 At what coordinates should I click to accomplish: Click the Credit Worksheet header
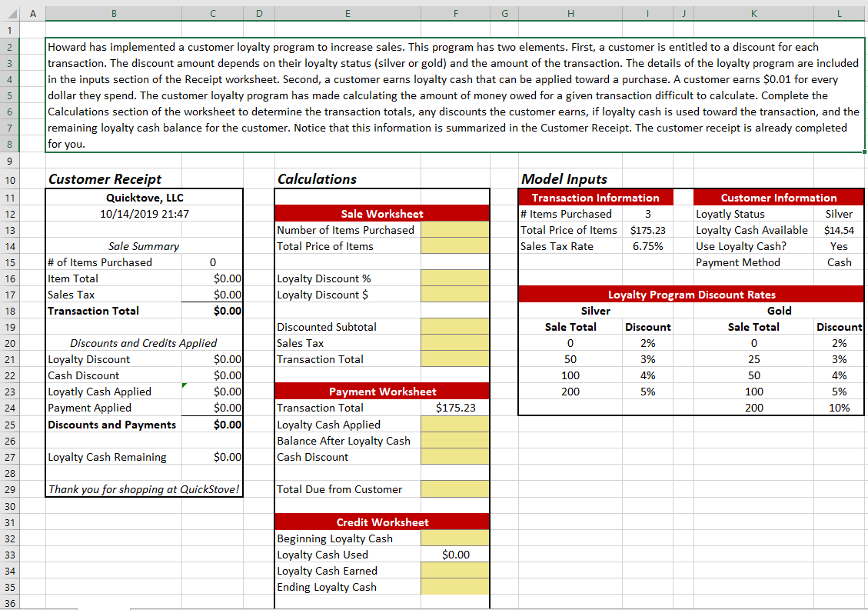tap(382, 522)
